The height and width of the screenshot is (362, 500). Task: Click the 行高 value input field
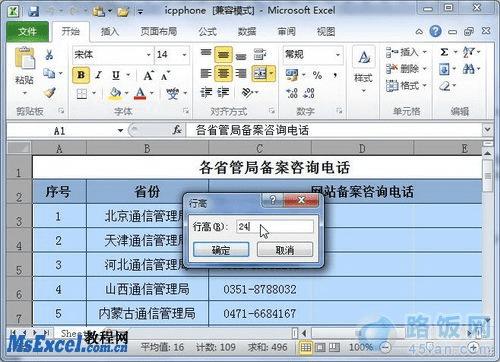[x=275, y=227]
